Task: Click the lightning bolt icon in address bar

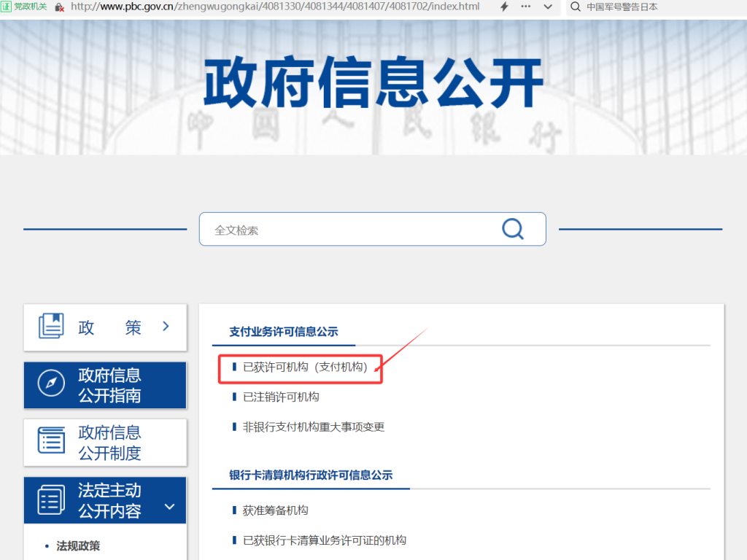Action: 504,7
